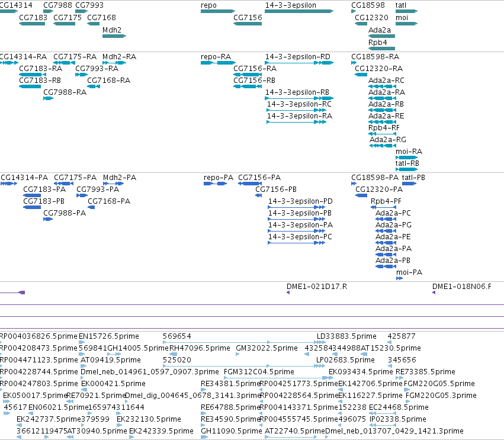Click the CG7183 gene label

pyautogui.click(x=33, y=18)
